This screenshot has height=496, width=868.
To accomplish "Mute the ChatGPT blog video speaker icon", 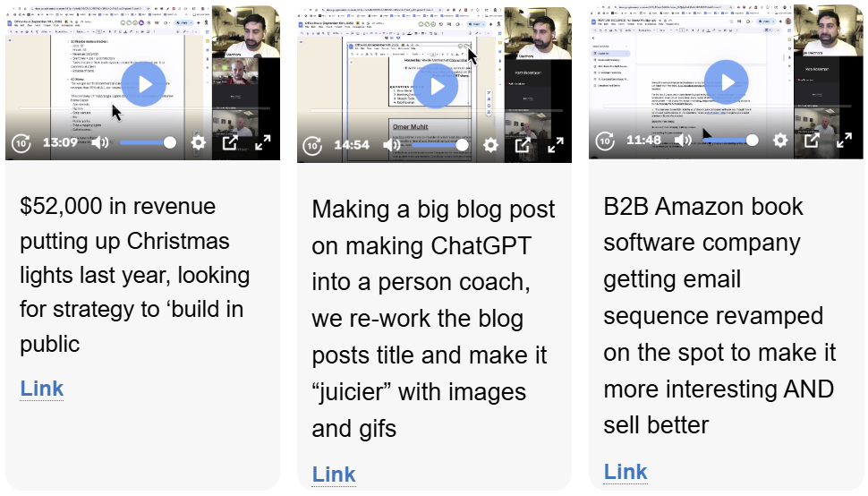I will pyautogui.click(x=392, y=145).
